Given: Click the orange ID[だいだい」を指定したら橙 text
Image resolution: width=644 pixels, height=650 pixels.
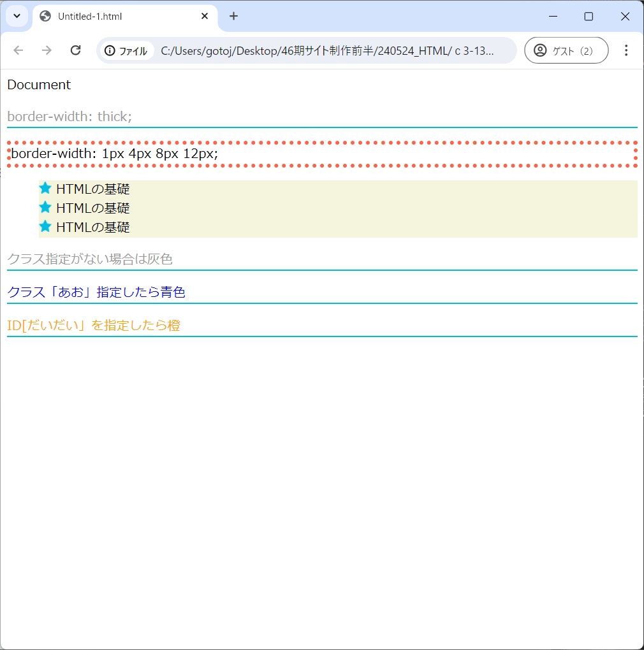Looking at the screenshot, I should [94, 326].
